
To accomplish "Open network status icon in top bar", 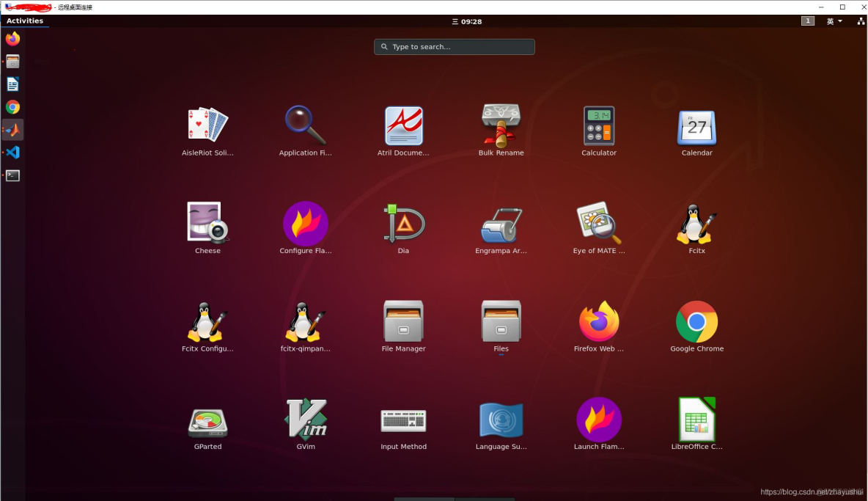I will [861, 21].
